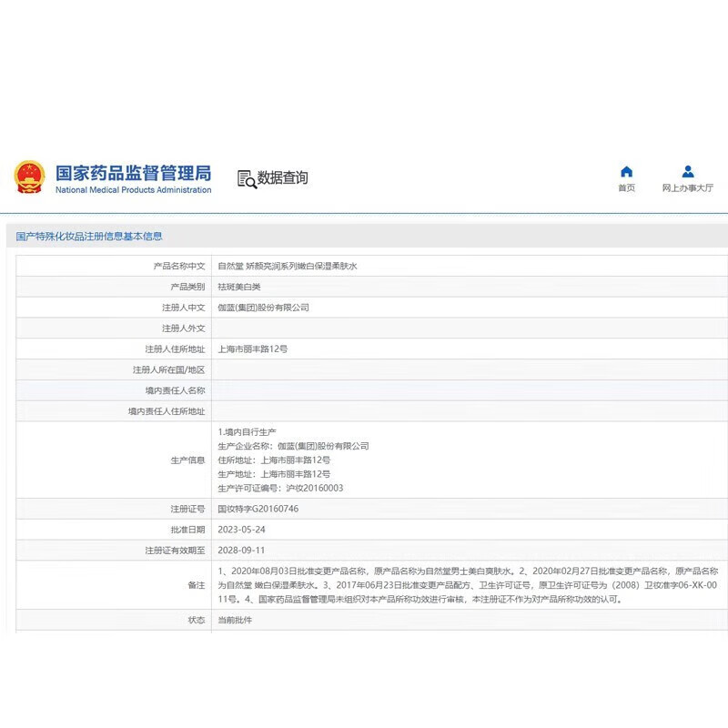Click the person icon above 网上办事大厅
728x728 pixels.
coord(687,171)
